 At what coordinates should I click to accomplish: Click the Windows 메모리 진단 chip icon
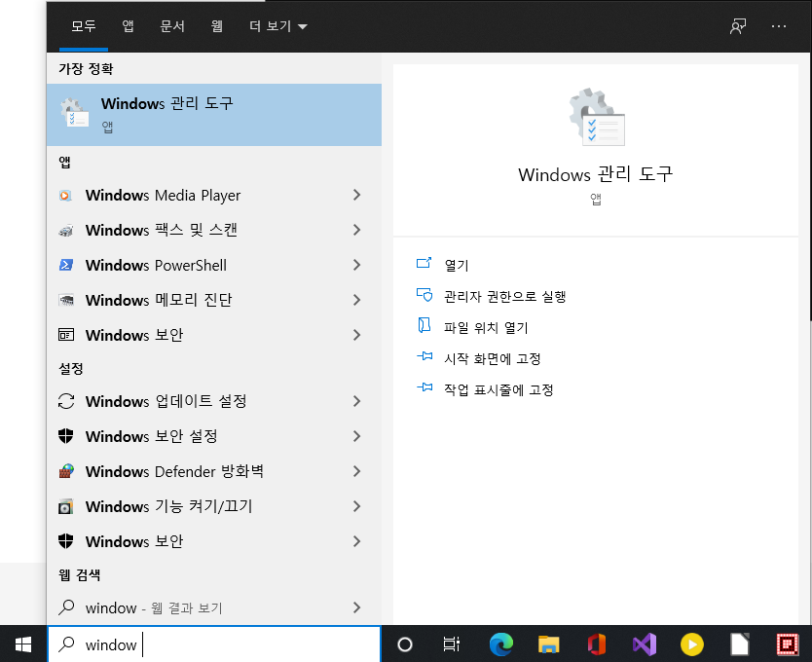pos(66,300)
